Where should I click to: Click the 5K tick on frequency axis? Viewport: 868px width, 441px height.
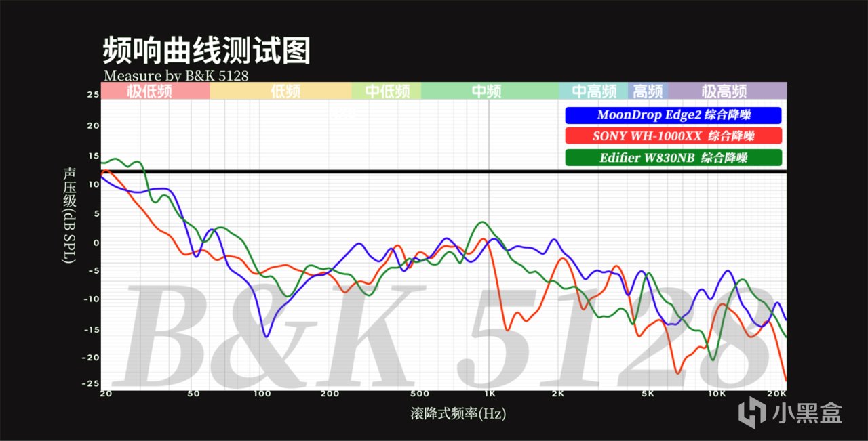point(648,394)
